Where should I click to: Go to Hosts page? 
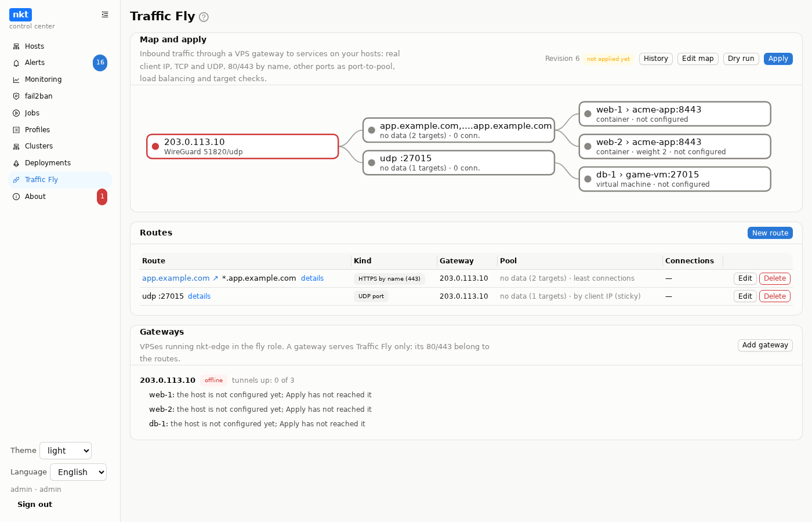(x=60, y=46)
